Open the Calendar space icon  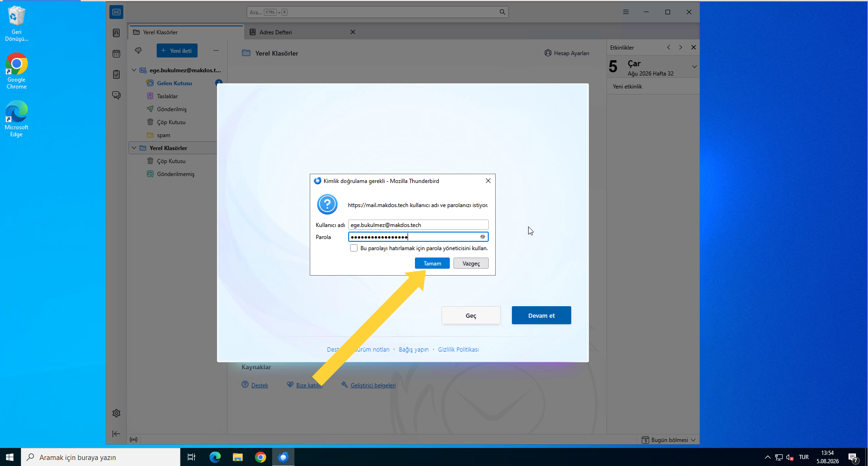116,54
